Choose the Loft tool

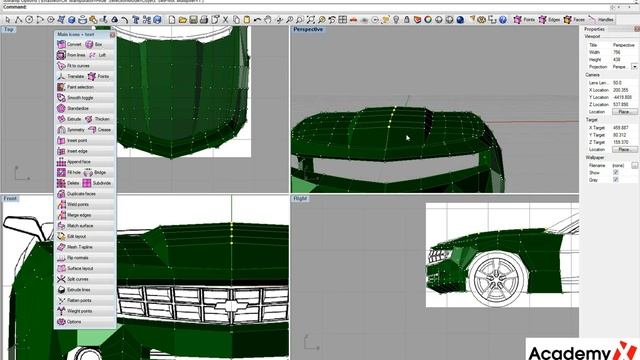[98, 55]
